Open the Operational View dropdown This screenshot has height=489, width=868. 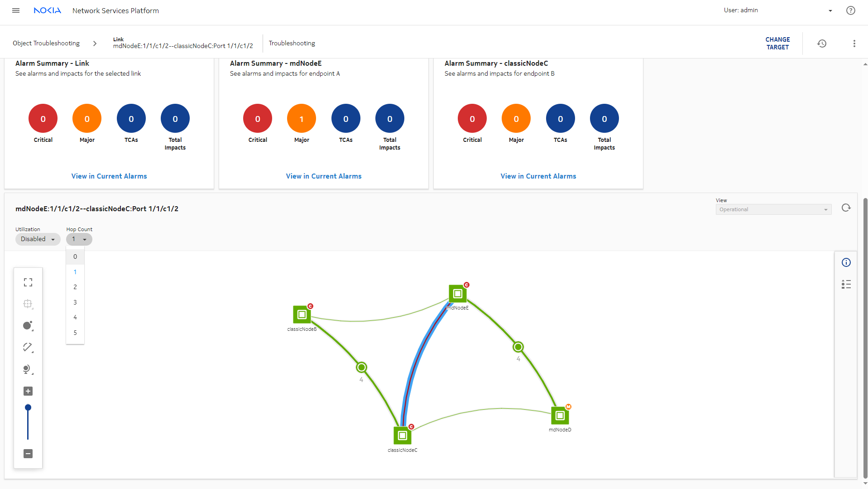pyautogui.click(x=773, y=209)
